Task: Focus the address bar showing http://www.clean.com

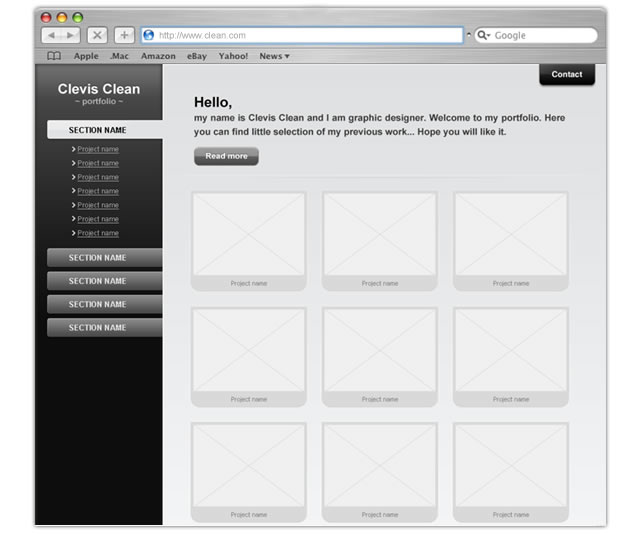Action: 302,36
